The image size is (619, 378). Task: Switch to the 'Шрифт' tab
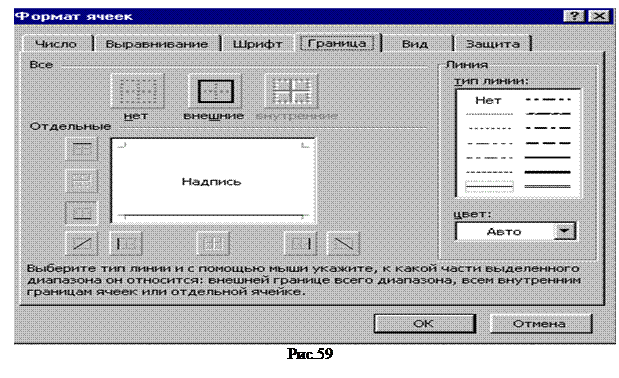coord(258,44)
